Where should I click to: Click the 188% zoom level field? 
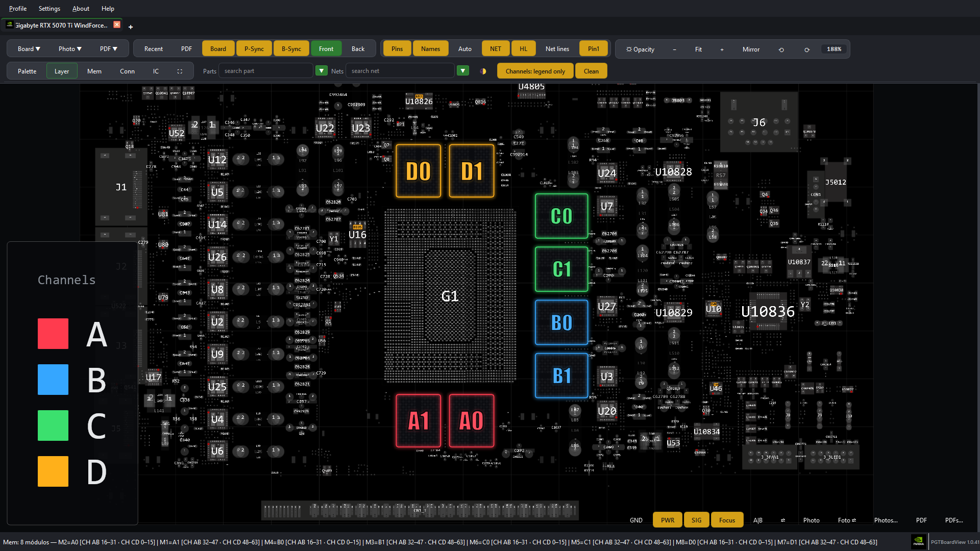834,49
